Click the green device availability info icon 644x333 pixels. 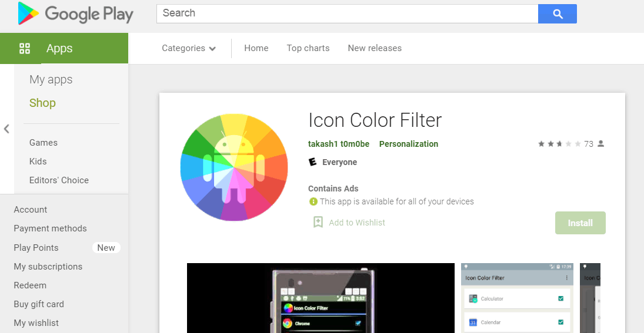[313, 201]
